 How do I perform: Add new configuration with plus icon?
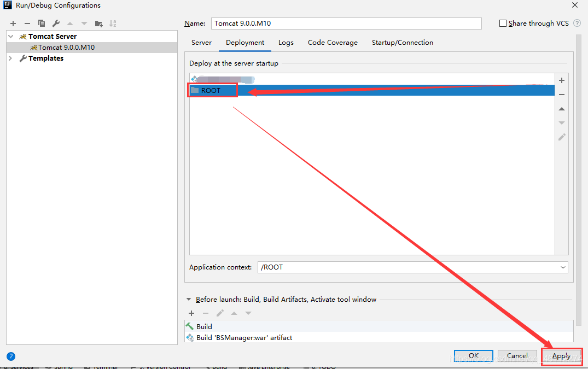(13, 24)
